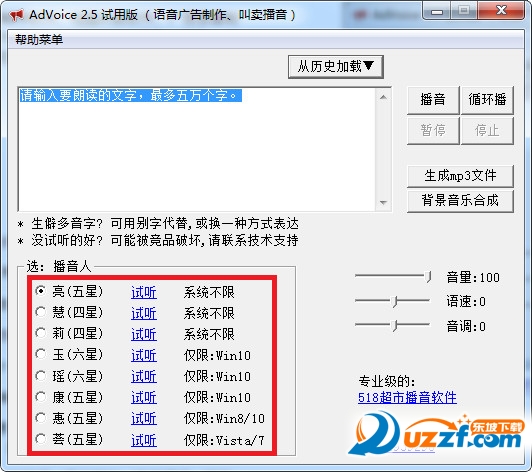Click inside the text-to-read input box
Image resolution: width=532 pixels, height=472 pixels.
point(197,149)
